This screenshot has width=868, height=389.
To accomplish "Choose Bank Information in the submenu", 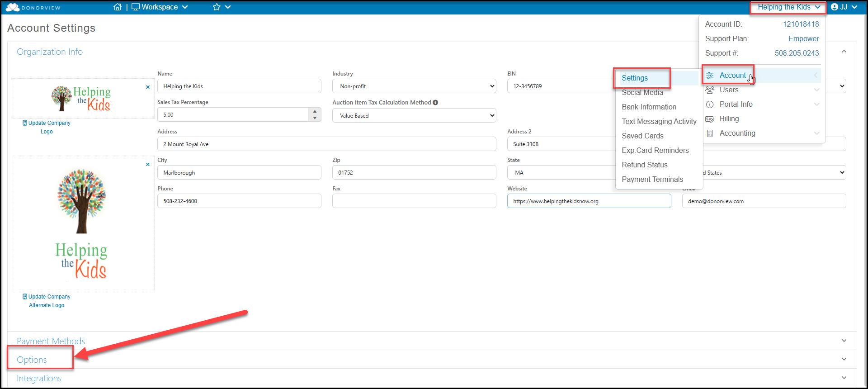I will tap(649, 107).
